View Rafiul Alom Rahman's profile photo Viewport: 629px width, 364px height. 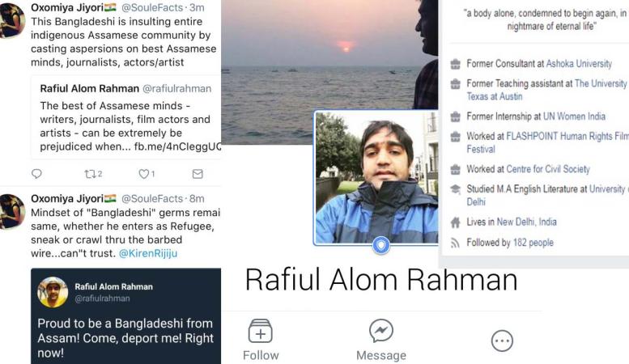click(376, 178)
